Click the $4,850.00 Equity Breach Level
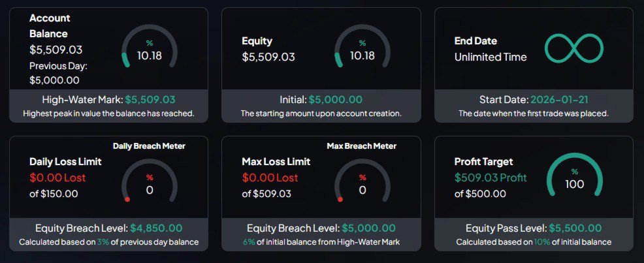The height and width of the screenshot is (263, 644). pos(156,228)
